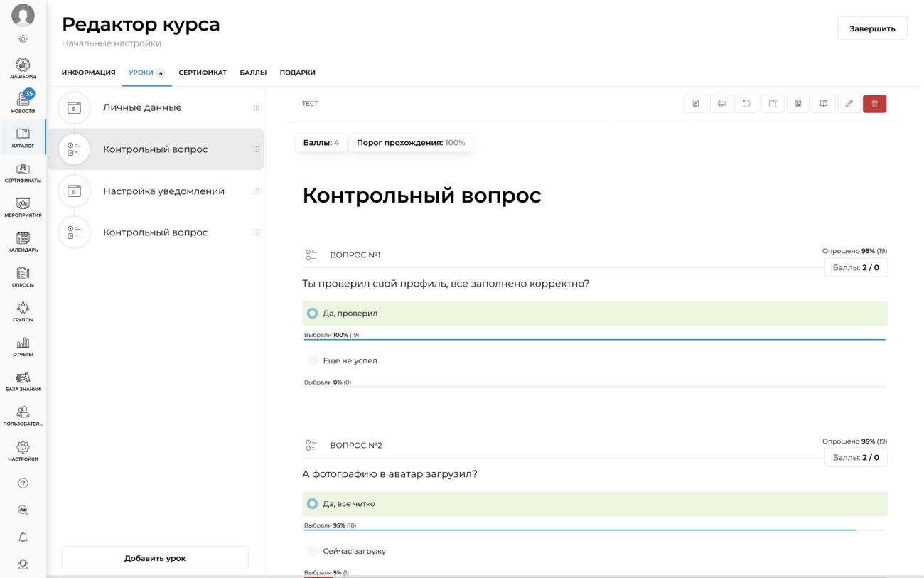Viewport: 924px width, 578px height.
Task: Open Новости with 35 badge
Action: pos(23,102)
